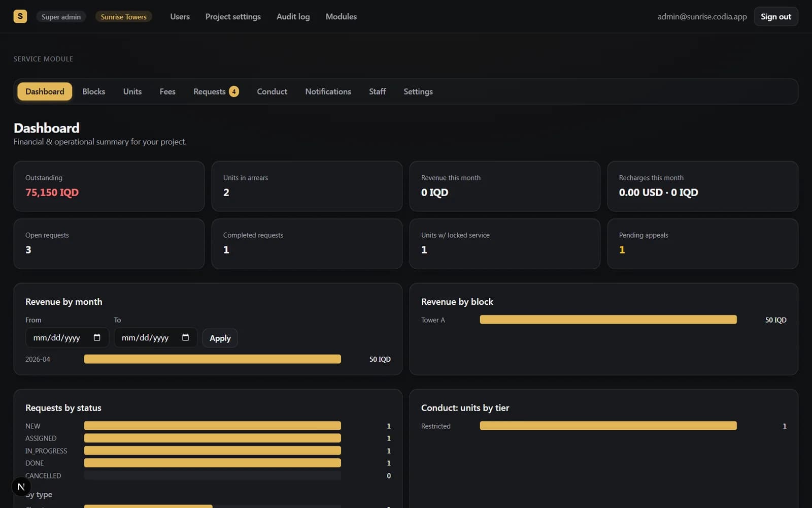The image size is (812, 508).
Task: Open the Modules page
Action: [x=341, y=17]
